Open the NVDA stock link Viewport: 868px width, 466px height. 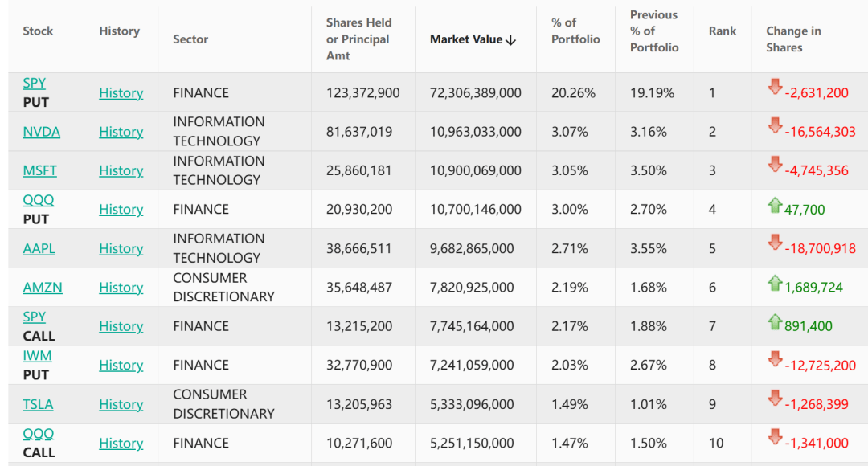tap(42, 132)
